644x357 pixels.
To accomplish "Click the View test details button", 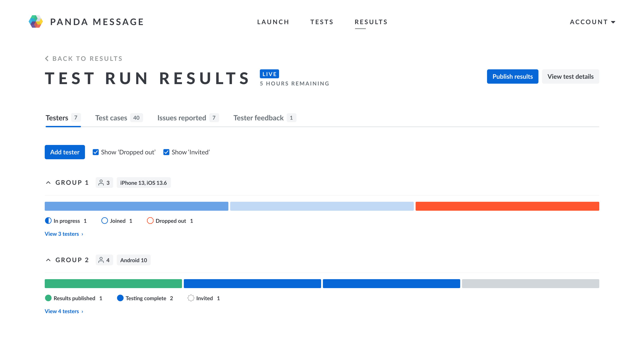I will pos(570,76).
